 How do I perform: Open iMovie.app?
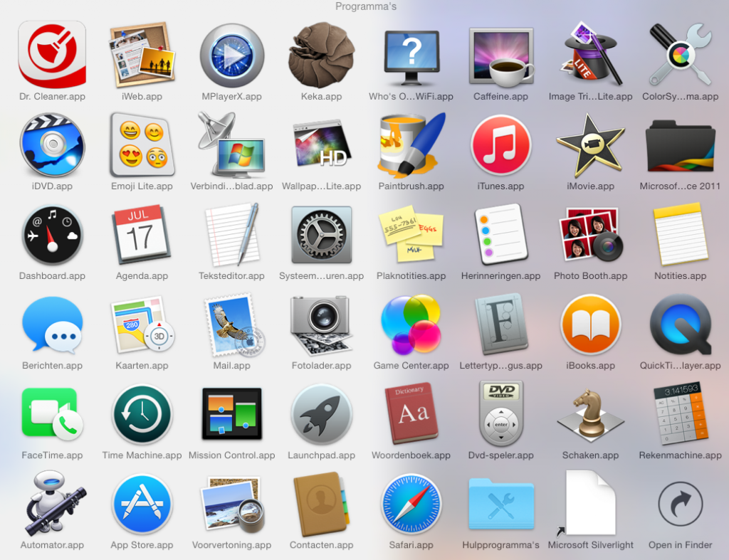[x=590, y=145]
